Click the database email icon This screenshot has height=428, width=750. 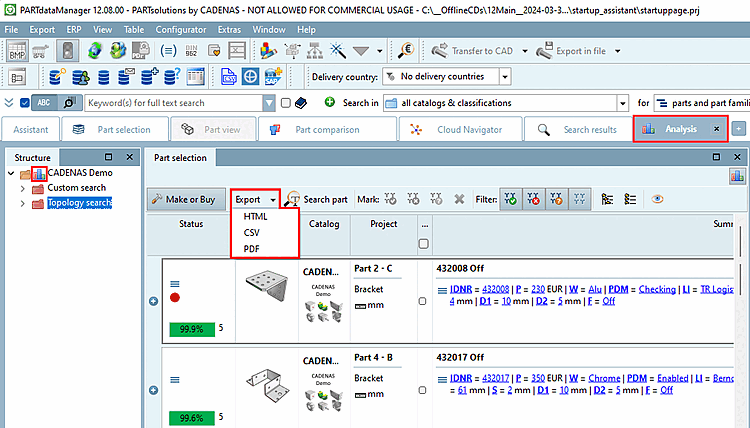pyautogui.click(x=126, y=77)
